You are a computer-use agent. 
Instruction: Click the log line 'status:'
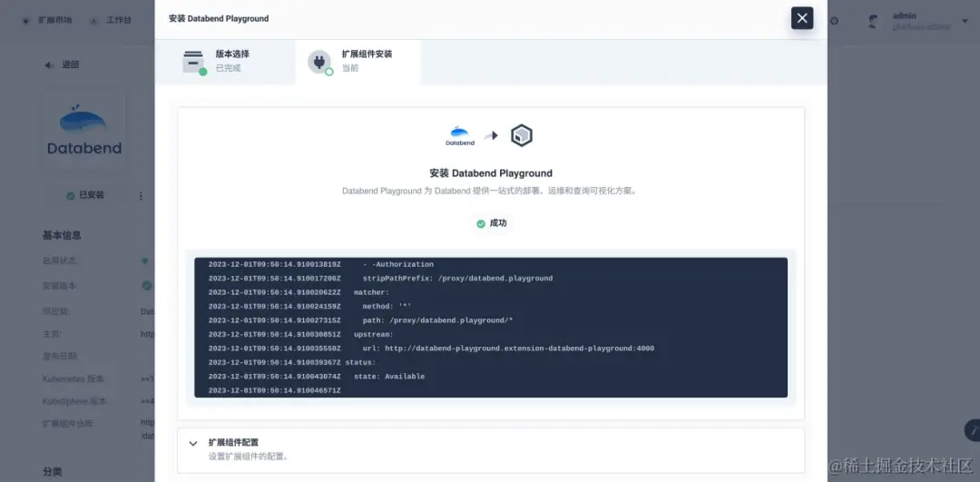pos(292,362)
